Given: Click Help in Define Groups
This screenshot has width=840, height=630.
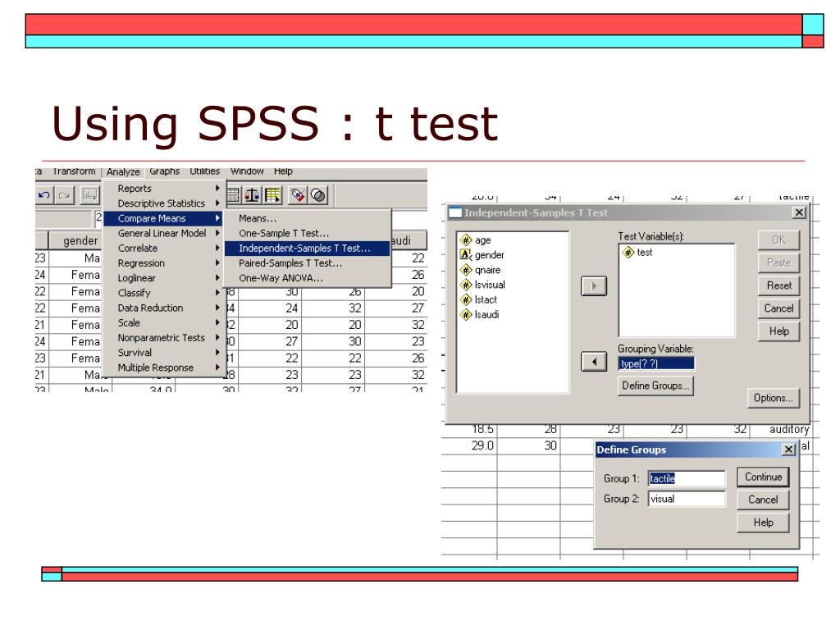Looking at the screenshot, I should [764, 523].
